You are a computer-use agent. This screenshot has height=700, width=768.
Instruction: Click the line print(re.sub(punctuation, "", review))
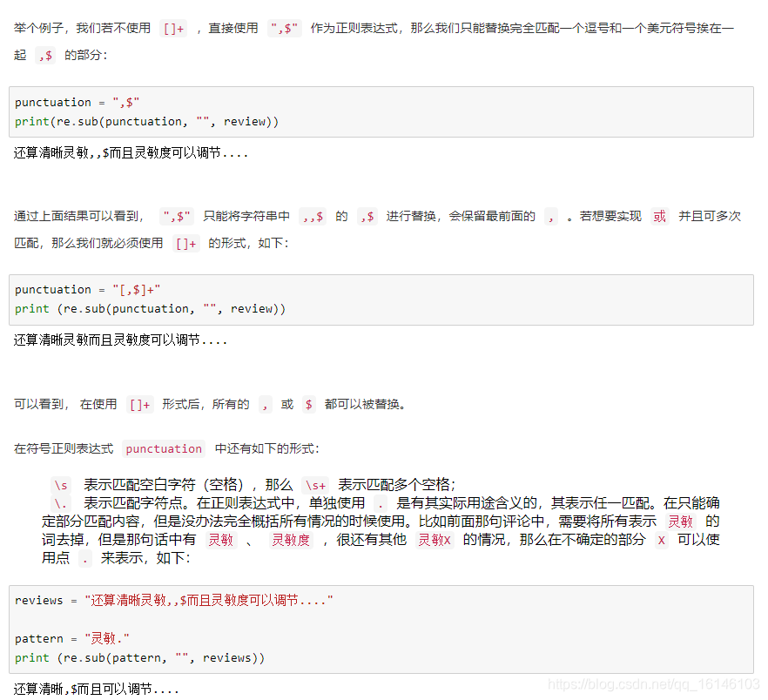point(146,122)
